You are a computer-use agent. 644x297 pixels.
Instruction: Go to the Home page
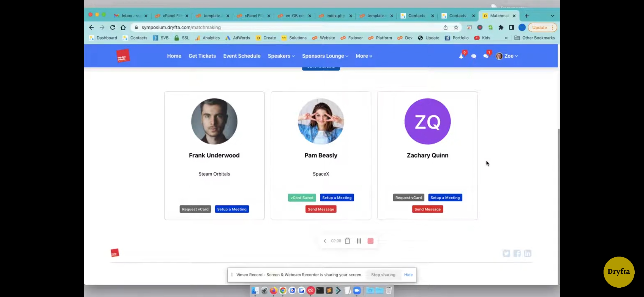click(x=174, y=56)
